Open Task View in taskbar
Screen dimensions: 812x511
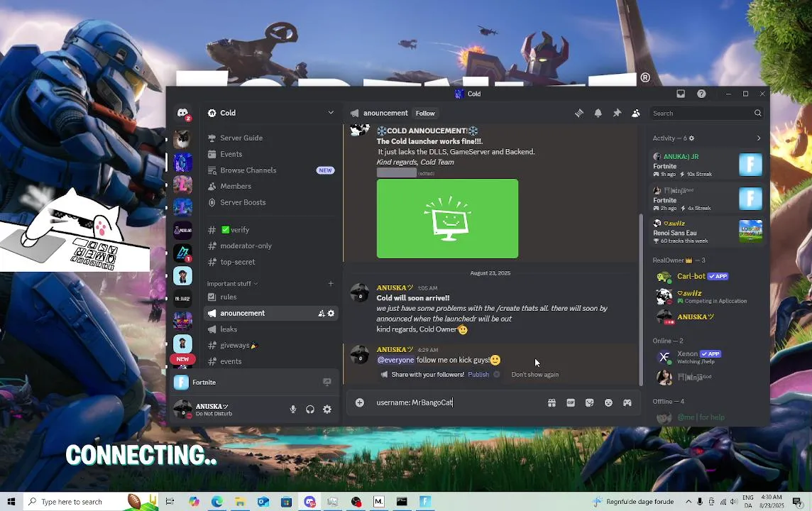click(x=170, y=501)
